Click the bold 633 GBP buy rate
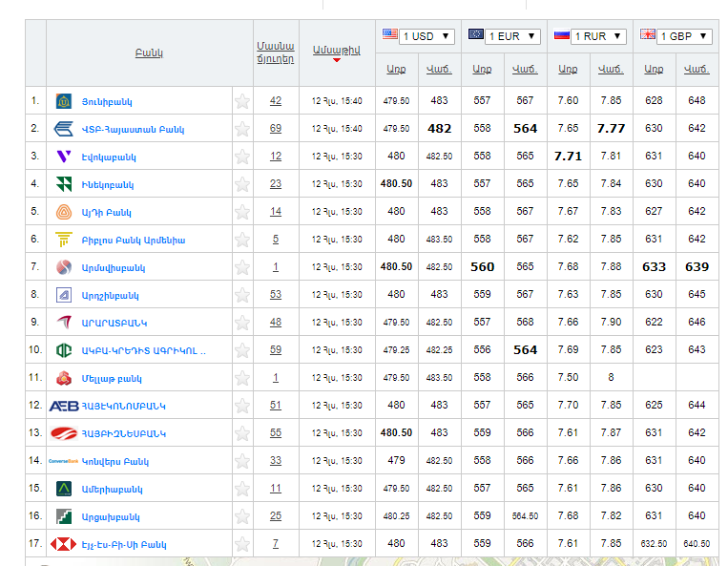728x566 pixels. pos(654,267)
